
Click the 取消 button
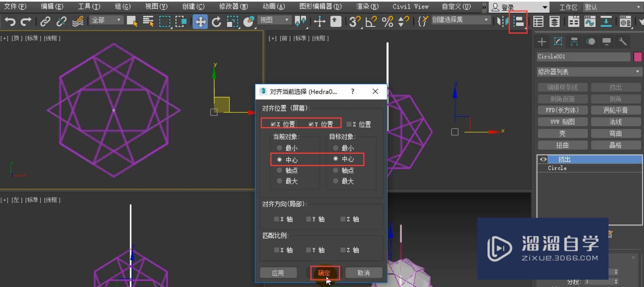coord(364,273)
